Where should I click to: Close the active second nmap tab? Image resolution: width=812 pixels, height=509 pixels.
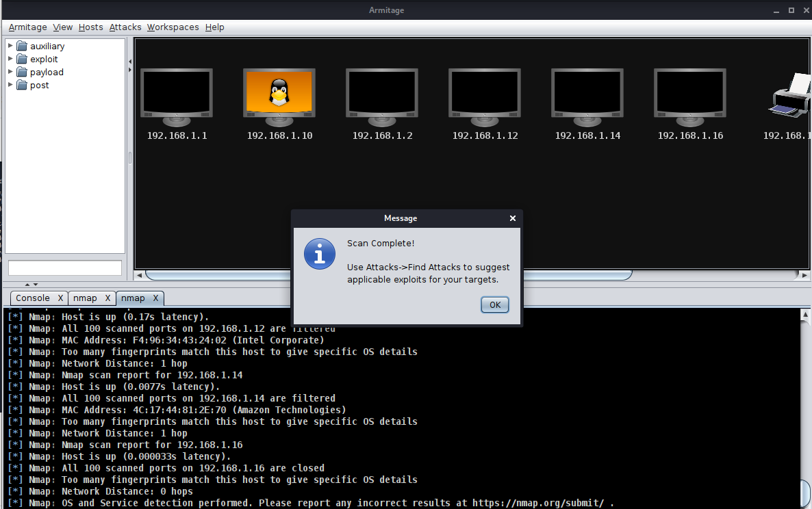[x=155, y=298]
